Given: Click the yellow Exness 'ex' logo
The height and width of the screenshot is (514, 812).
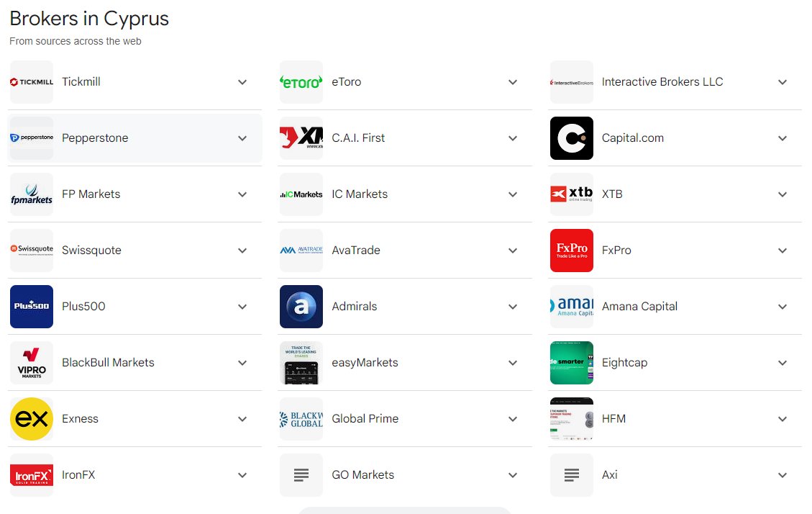Looking at the screenshot, I should click(32, 419).
